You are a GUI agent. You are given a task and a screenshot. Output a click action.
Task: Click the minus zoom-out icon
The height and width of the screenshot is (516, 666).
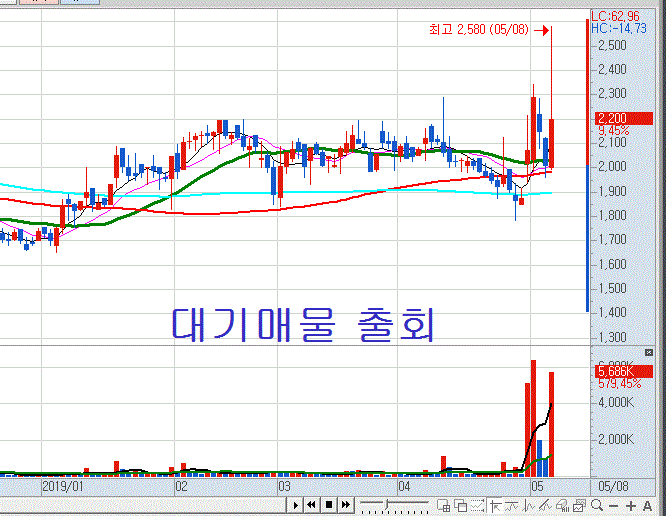click(613, 506)
